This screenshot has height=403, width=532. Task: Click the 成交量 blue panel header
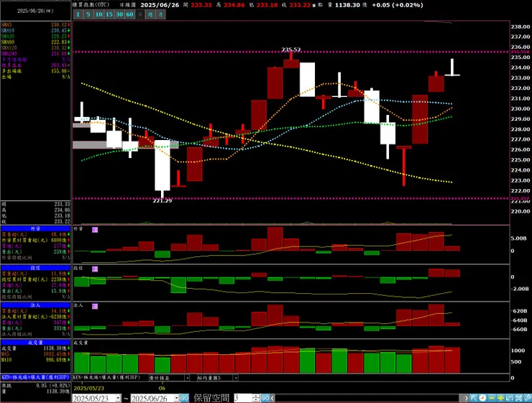click(x=36, y=343)
